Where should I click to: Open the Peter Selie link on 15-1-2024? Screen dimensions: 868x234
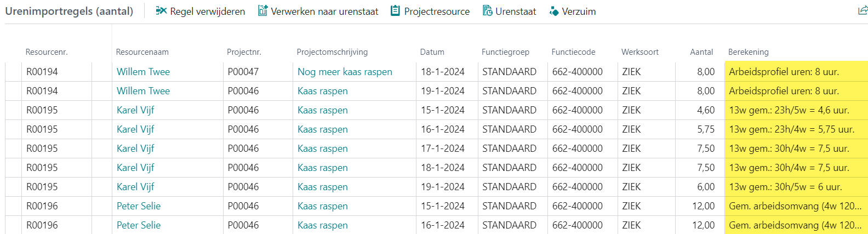139,206
